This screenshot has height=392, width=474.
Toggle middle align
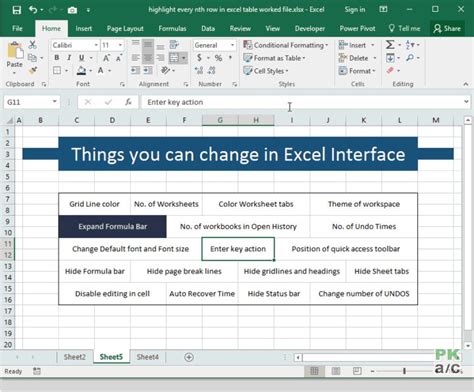click(x=148, y=45)
